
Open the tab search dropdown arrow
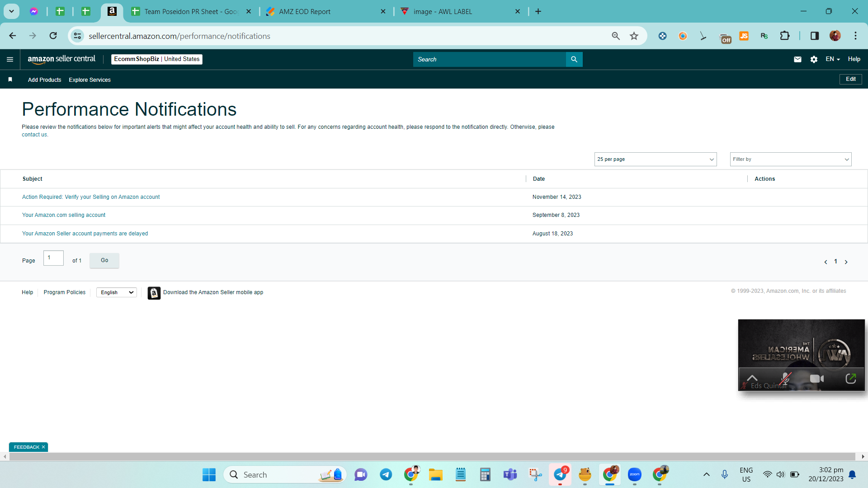11,11
